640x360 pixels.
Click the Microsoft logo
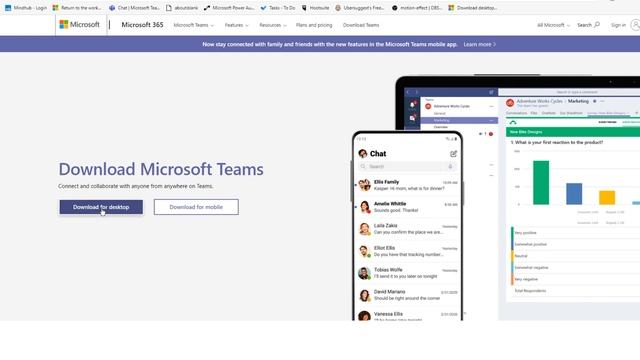pyautogui.click(x=80, y=24)
